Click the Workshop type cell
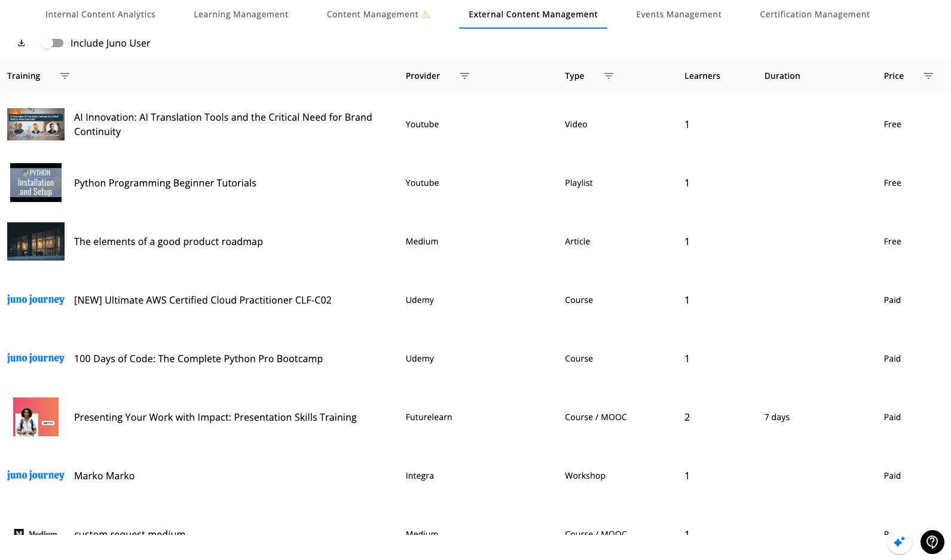 (585, 476)
